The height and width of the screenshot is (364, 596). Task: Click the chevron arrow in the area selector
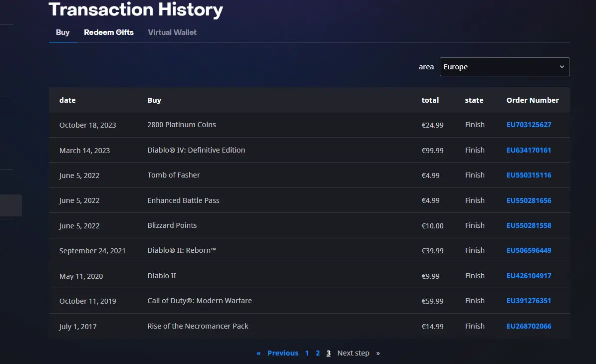562,67
